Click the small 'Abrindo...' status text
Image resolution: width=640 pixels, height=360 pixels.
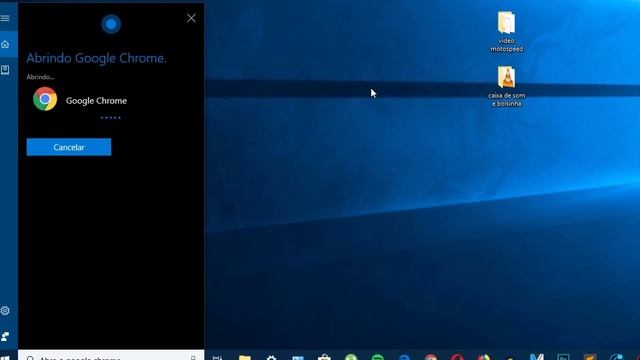click(40, 77)
